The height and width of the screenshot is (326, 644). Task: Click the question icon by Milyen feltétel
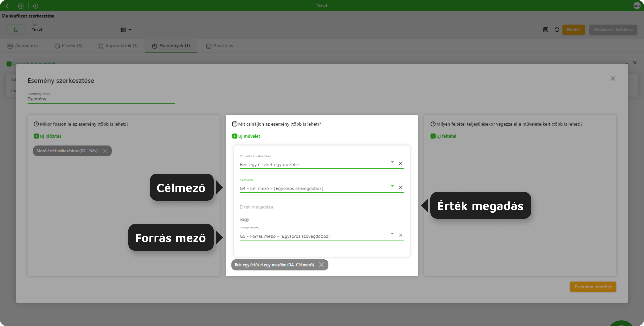click(433, 124)
